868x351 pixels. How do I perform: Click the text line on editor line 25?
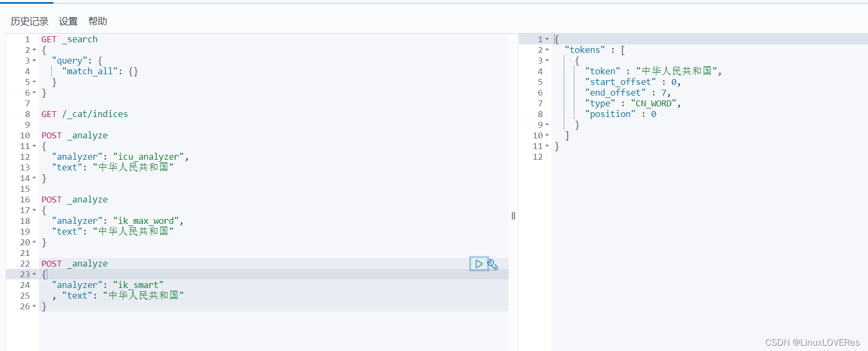[118, 296]
